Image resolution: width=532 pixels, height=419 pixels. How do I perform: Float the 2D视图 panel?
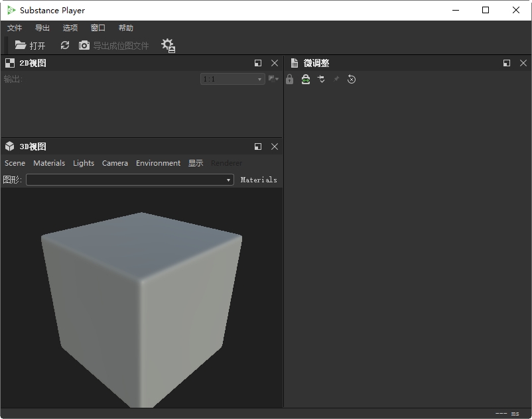[x=258, y=63]
